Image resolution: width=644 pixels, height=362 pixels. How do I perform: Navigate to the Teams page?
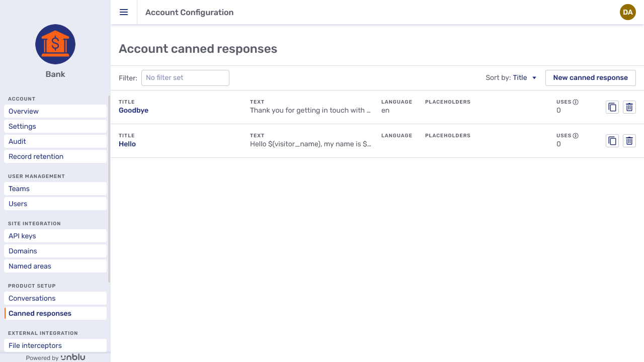(19, 189)
